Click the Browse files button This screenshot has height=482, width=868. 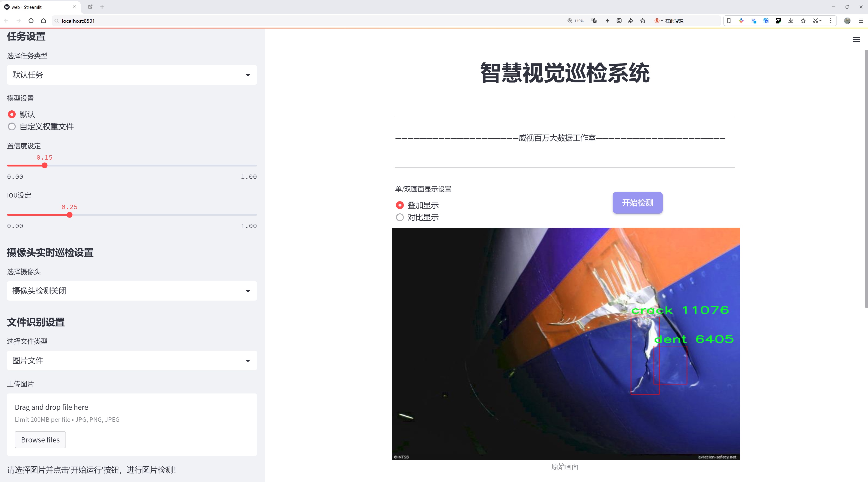40,439
